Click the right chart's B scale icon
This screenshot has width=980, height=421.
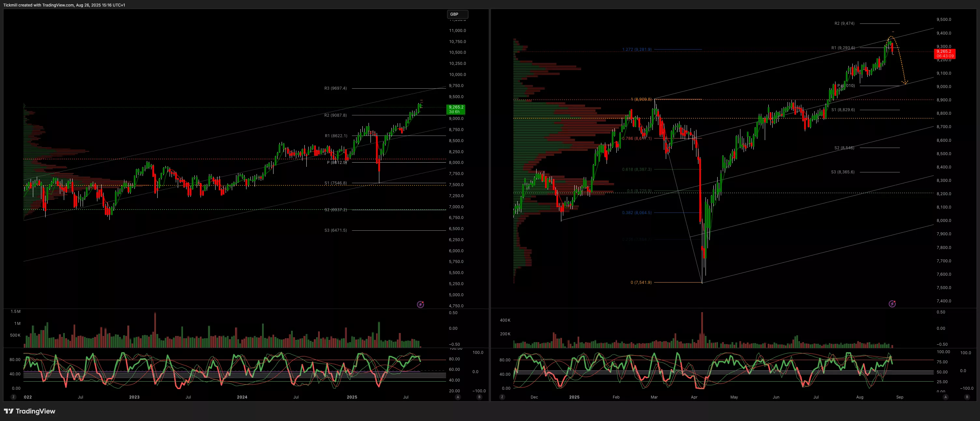point(967,397)
